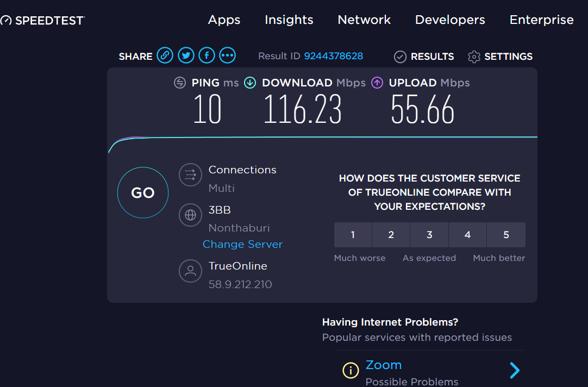Open the Network menu
The image size is (588, 387).
[364, 20]
